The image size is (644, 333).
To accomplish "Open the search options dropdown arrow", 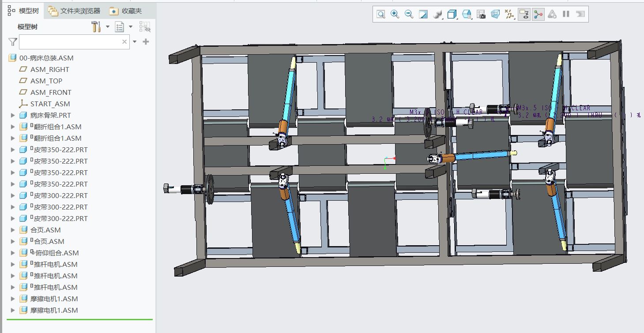I will coord(135,42).
